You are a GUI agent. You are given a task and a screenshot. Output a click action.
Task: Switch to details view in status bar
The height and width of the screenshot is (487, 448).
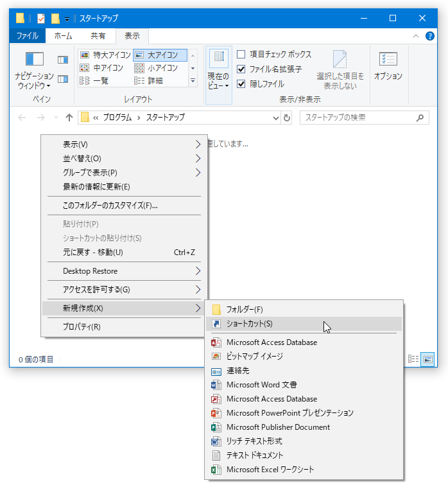point(413,359)
